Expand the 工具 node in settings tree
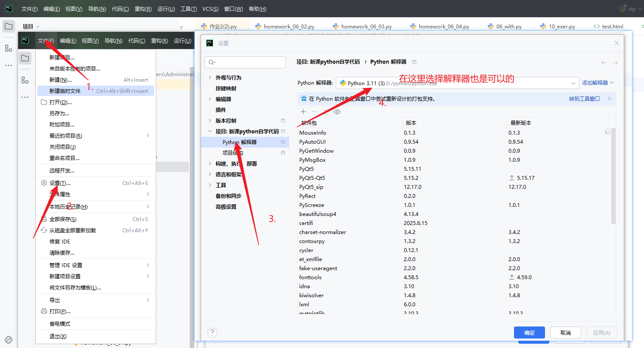 click(x=210, y=185)
